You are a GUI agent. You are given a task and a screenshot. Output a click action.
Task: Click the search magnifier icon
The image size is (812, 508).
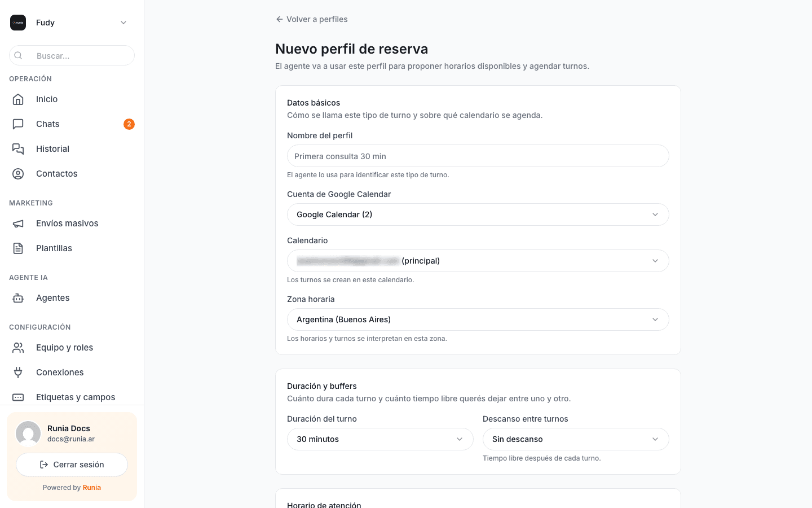[x=18, y=55]
